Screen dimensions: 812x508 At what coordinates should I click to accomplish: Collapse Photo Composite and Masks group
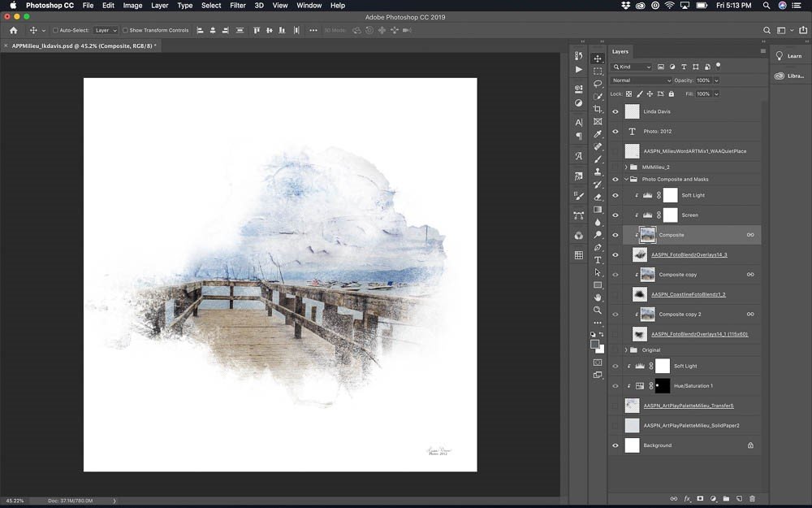(626, 180)
